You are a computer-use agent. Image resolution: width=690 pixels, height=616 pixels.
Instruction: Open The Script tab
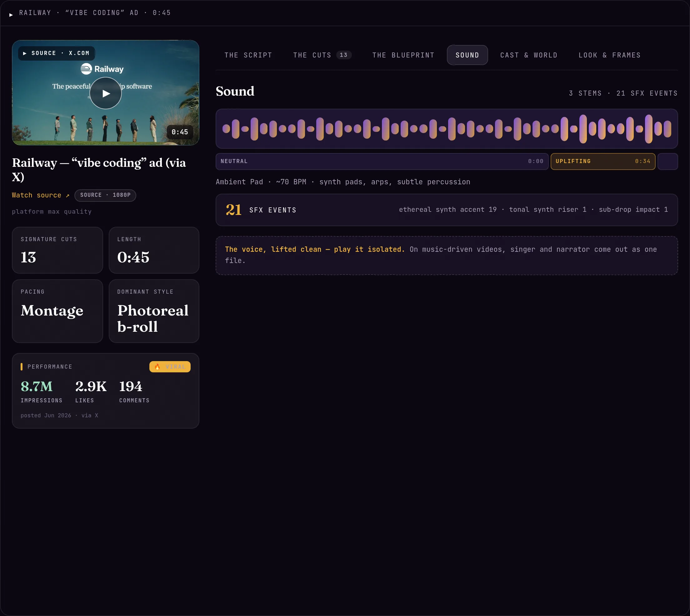pos(248,55)
